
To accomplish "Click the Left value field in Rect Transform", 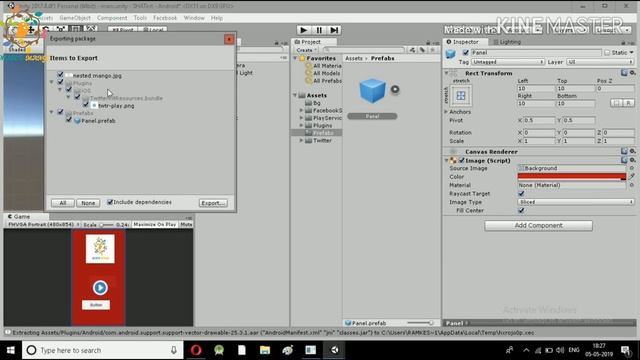I will (x=536, y=89).
